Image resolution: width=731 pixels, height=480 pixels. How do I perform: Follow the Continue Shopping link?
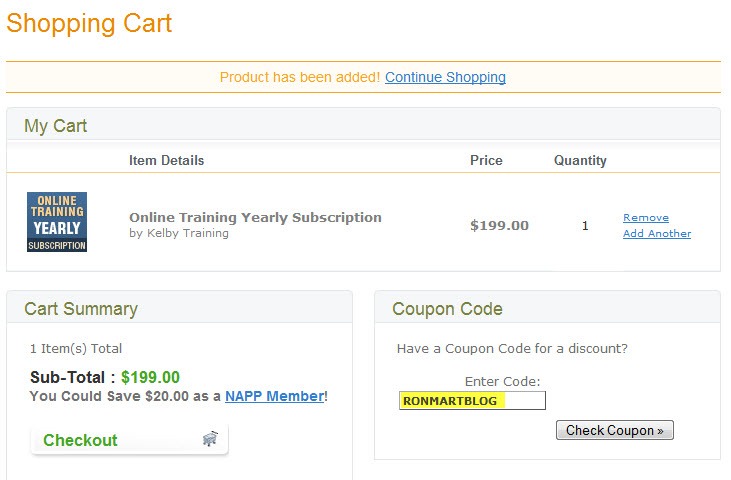(x=445, y=77)
